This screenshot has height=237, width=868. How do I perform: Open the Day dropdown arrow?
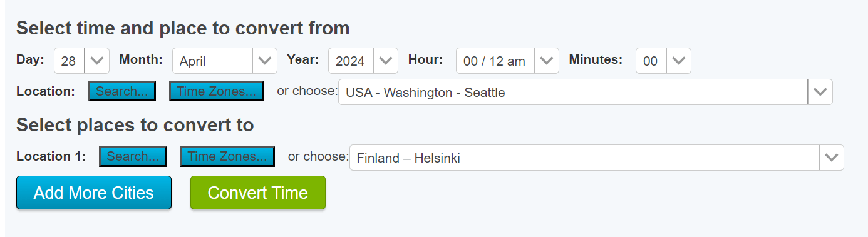[x=96, y=61]
